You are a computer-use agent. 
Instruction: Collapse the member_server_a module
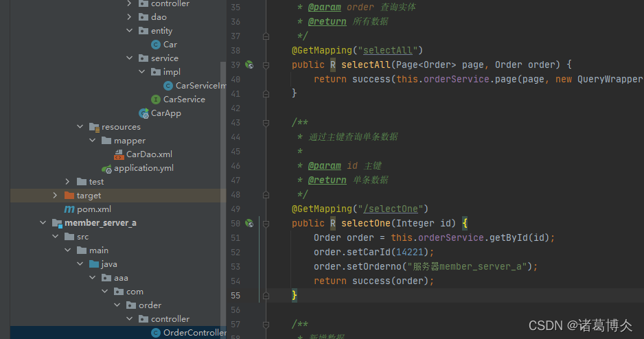coord(43,223)
